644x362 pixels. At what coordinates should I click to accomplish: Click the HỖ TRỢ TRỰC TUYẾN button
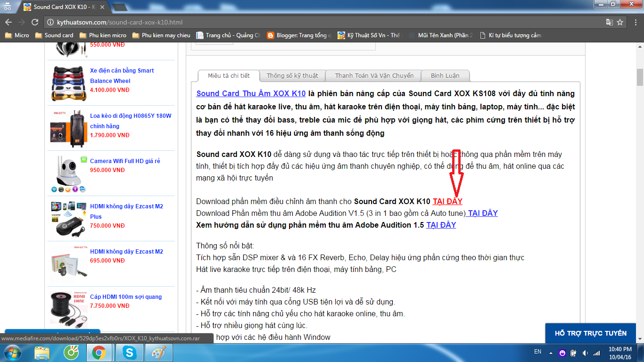pyautogui.click(x=591, y=333)
